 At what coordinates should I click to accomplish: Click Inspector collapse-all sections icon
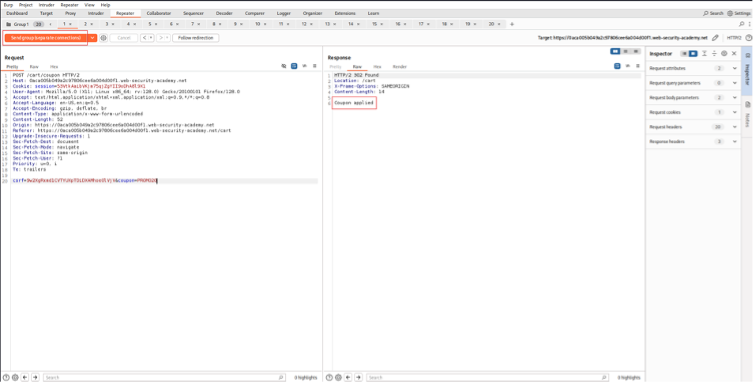pos(715,53)
